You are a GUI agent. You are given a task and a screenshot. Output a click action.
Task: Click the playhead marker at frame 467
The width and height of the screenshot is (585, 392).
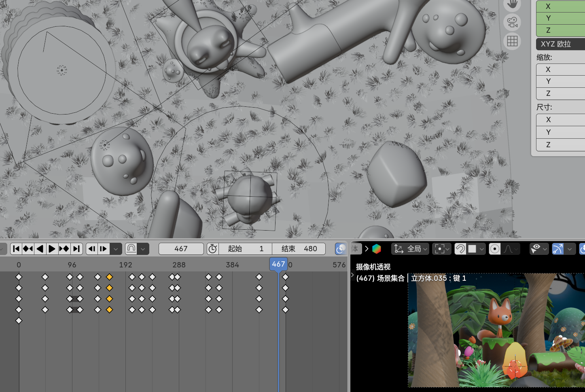[x=278, y=264]
